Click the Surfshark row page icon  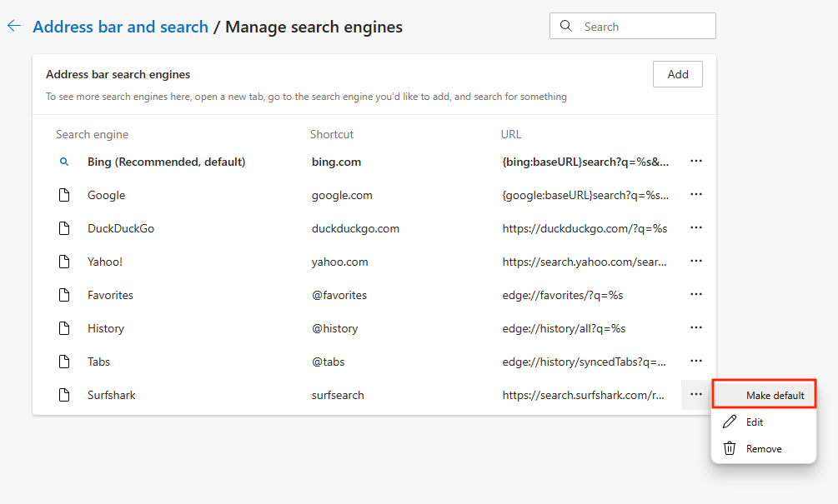click(x=64, y=395)
